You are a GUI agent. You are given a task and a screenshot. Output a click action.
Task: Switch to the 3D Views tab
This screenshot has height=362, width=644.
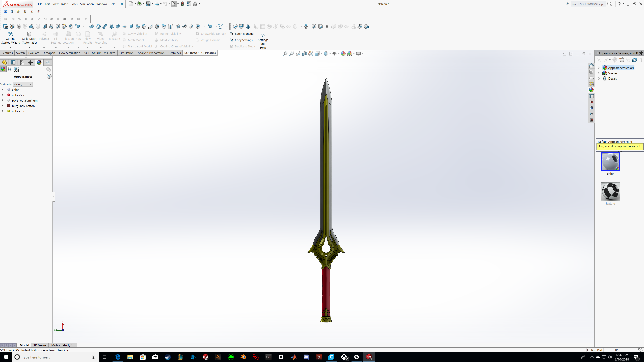[40, 345]
